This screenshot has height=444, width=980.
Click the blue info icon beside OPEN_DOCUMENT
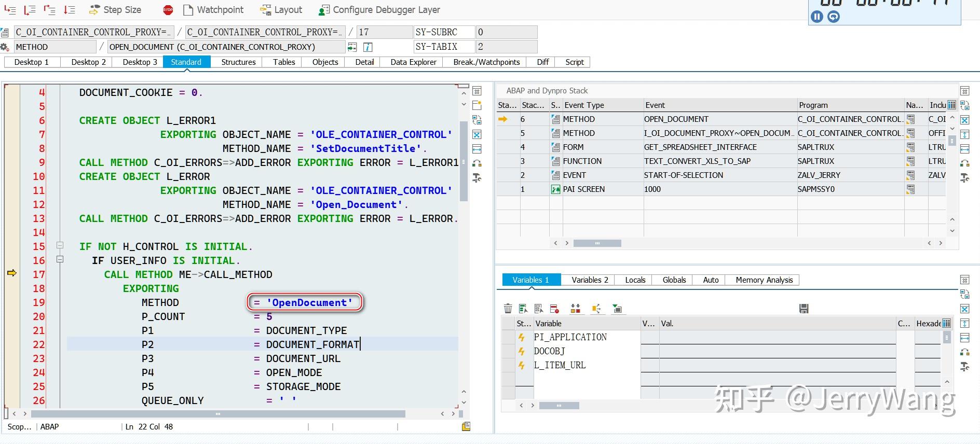coord(367,47)
